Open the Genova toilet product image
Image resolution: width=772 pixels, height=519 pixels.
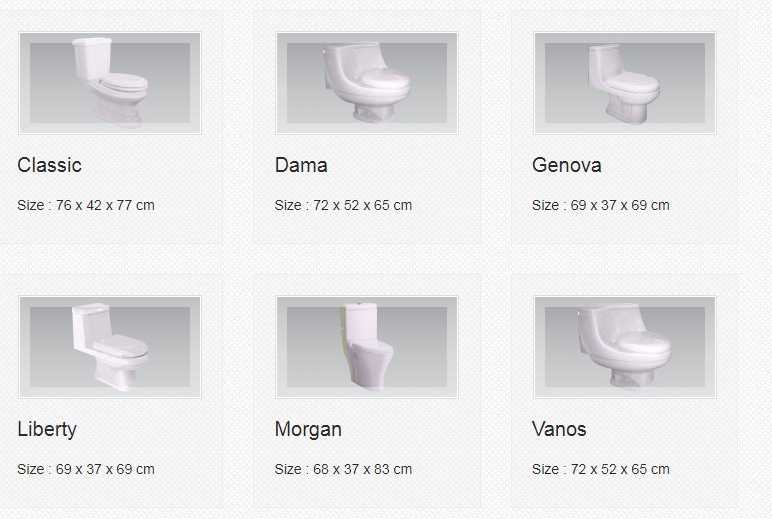625,83
